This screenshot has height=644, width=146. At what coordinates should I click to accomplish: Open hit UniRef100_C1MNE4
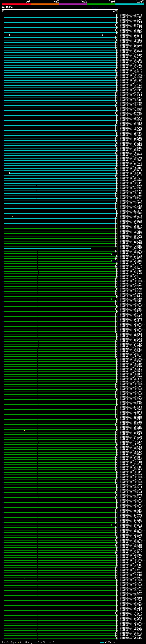(x=131, y=22)
